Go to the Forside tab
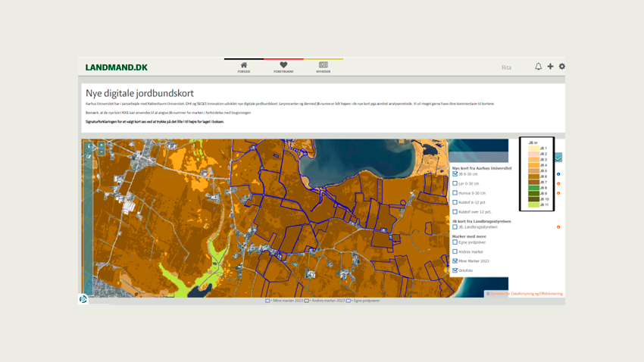This screenshot has width=644, height=362. tap(243, 67)
